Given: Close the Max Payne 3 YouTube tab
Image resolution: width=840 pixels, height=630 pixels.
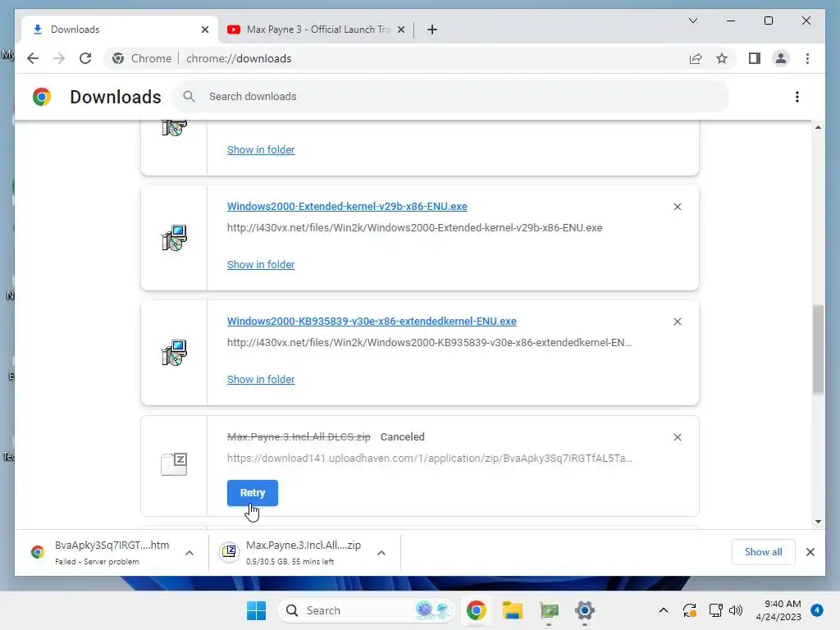Looking at the screenshot, I should pyautogui.click(x=400, y=30).
